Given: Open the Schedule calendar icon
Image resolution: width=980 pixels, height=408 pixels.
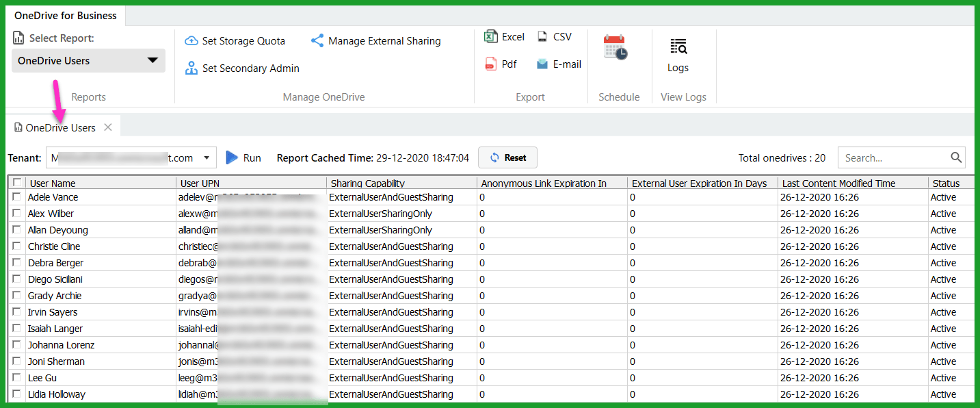Looking at the screenshot, I should [x=615, y=48].
